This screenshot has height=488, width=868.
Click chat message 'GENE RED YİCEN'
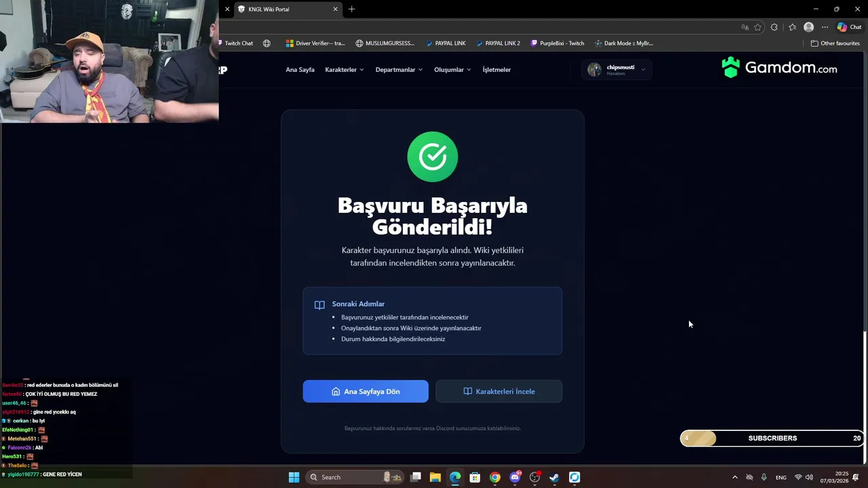point(62,474)
